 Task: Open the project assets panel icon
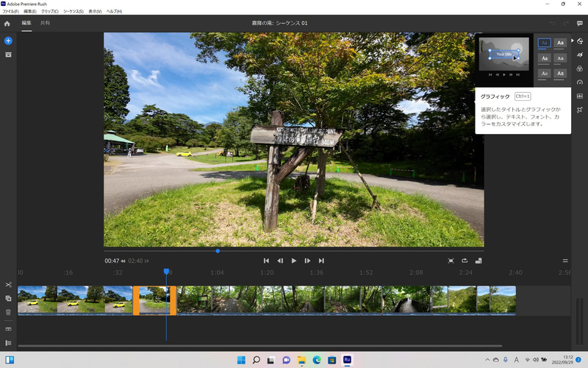pos(8,54)
